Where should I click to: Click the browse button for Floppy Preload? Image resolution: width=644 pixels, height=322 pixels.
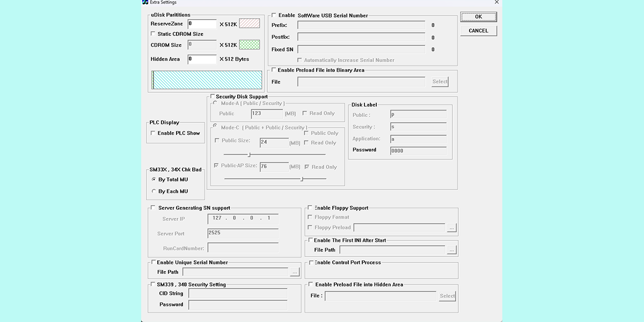click(x=451, y=228)
